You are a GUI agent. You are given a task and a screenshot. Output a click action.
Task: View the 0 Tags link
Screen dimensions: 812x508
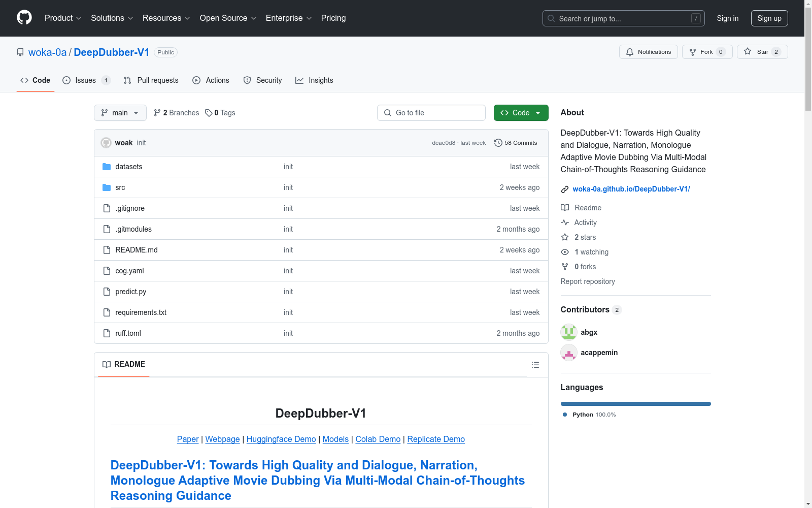(x=220, y=113)
